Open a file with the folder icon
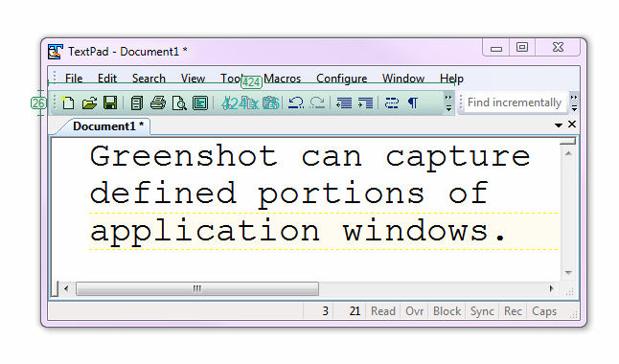619x364 pixels. [x=89, y=103]
